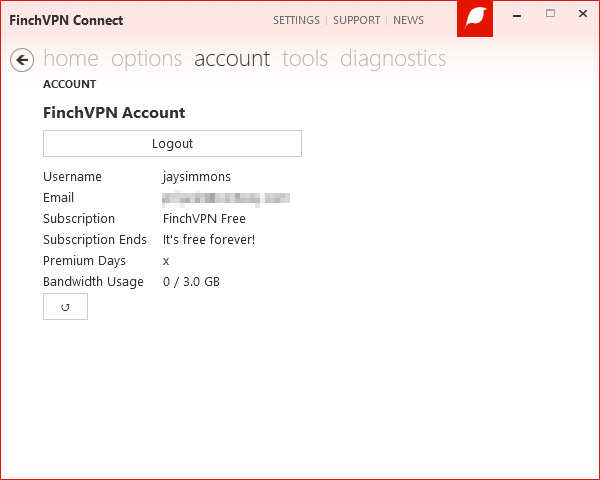This screenshot has height=480, width=600.
Task: Open SETTINGS in the top menu
Action: tap(296, 20)
